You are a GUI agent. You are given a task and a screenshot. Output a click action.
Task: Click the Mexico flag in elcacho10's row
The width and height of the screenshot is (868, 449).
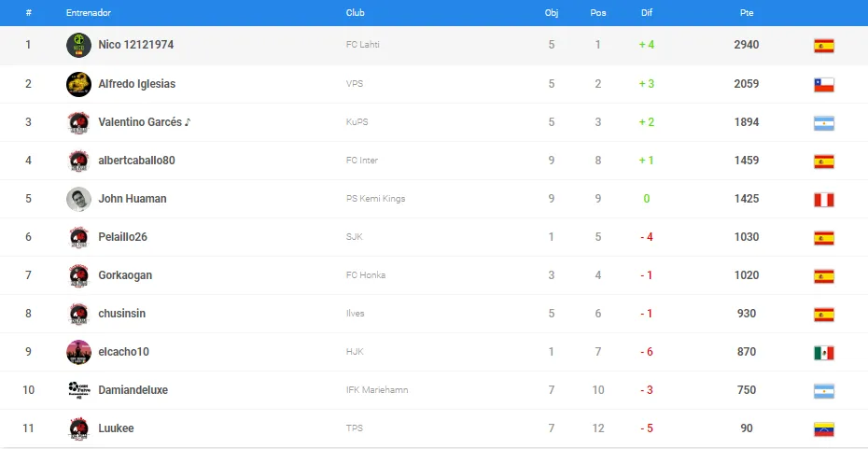coord(824,353)
